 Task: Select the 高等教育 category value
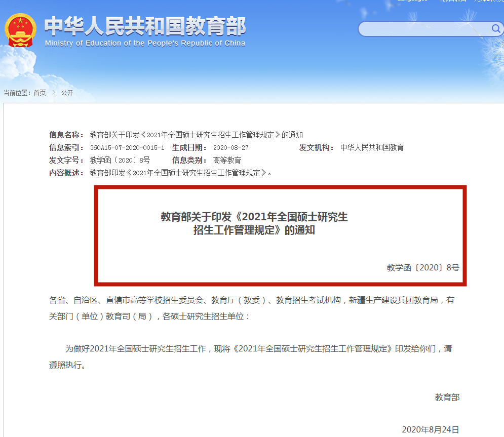(227, 161)
